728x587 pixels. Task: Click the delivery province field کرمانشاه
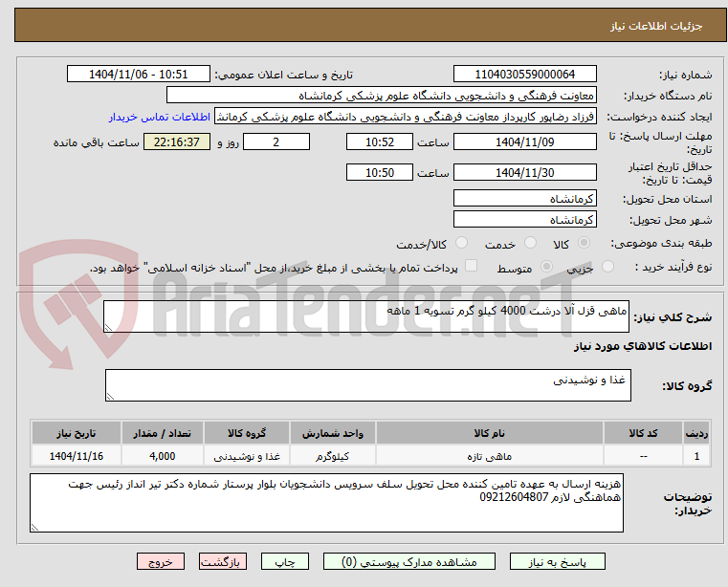[x=524, y=199]
